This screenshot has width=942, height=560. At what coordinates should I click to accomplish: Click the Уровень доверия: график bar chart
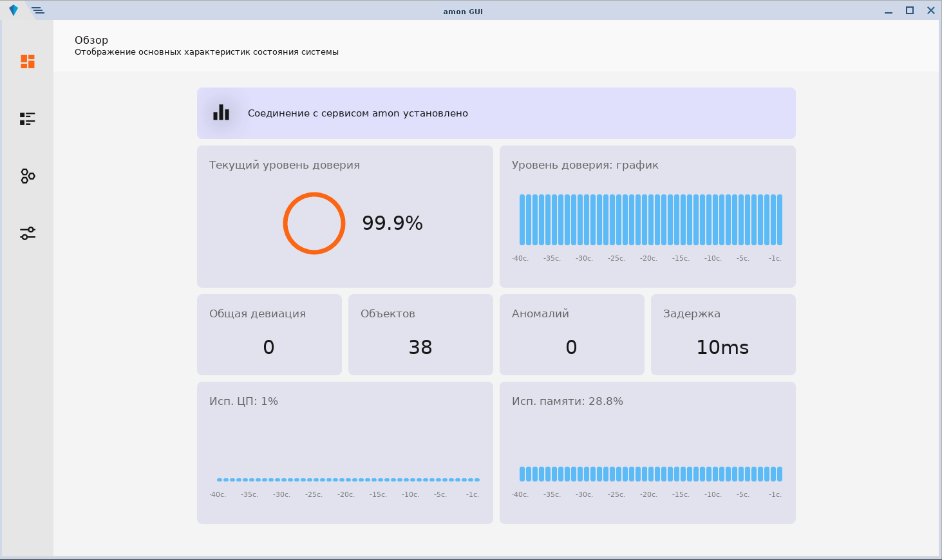pyautogui.click(x=650, y=220)
